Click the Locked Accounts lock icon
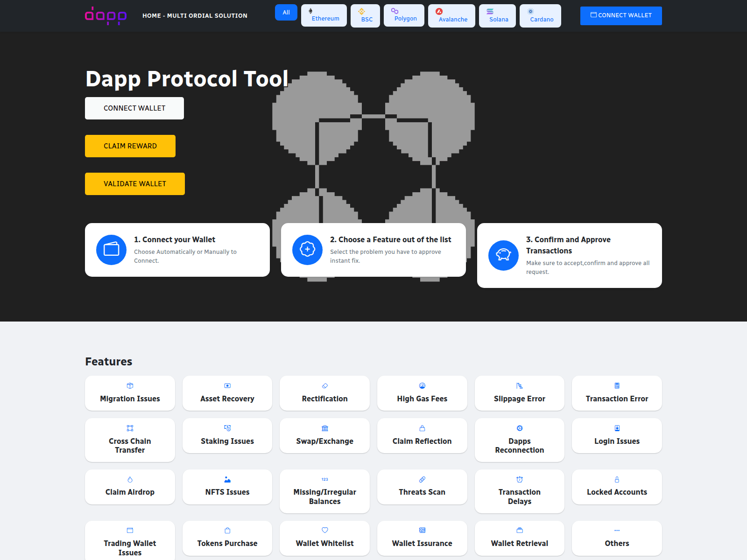 617,480
